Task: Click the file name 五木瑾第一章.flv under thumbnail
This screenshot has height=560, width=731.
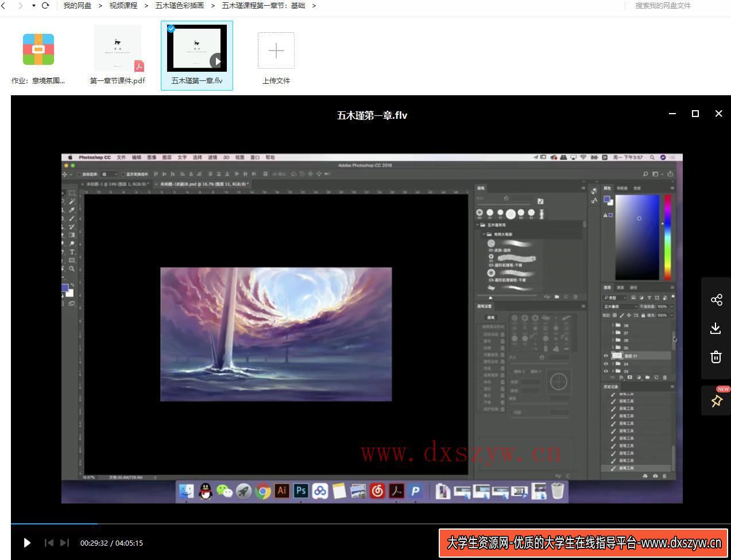Action: [197, 81]
